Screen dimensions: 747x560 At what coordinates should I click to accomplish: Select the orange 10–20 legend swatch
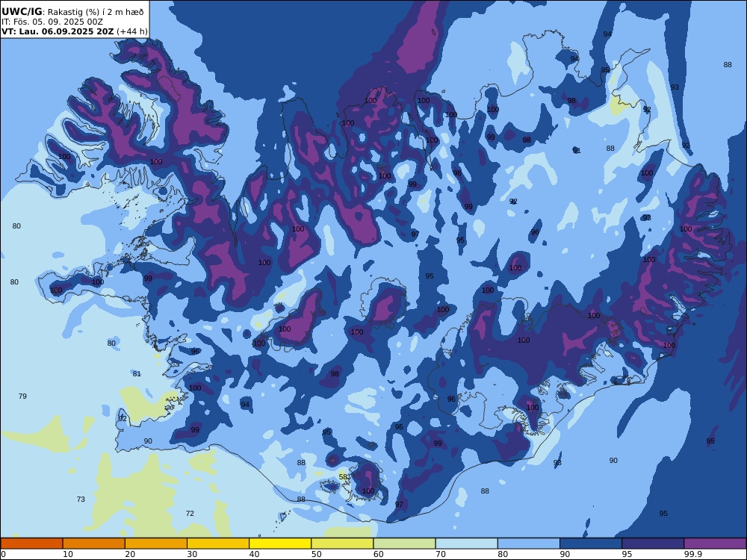(94, 544)
